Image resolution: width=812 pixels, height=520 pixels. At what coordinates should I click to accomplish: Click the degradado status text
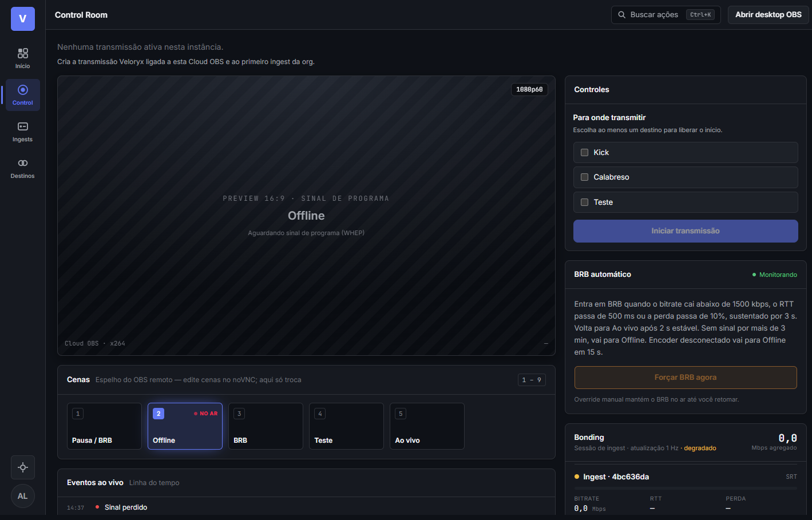[x=700, y=448]
